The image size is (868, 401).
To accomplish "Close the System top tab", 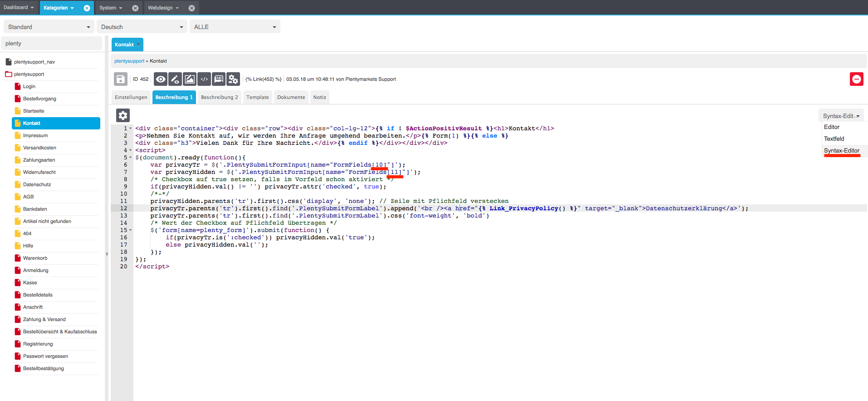I will [135, 8].
